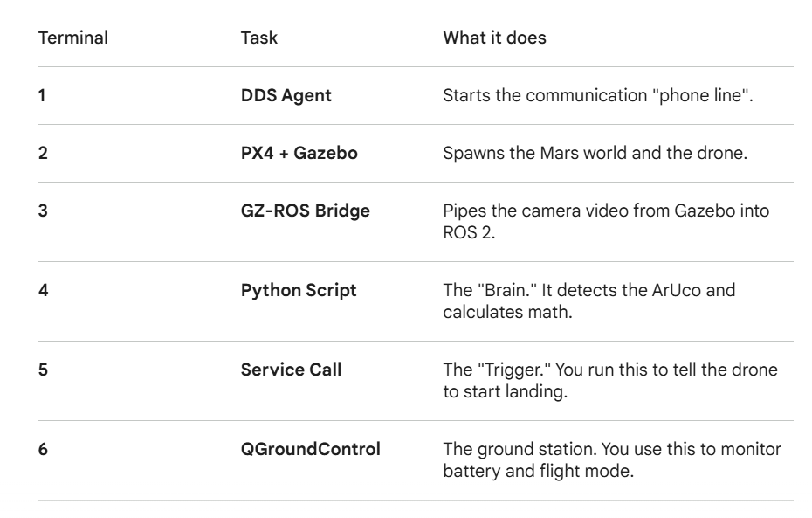
Task: Select the QGroundControl task cell
Action: tap(311, 449)
